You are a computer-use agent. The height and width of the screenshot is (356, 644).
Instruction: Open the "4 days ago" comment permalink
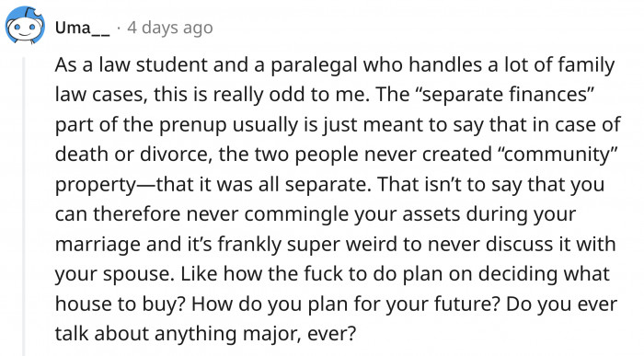point(170,28)
